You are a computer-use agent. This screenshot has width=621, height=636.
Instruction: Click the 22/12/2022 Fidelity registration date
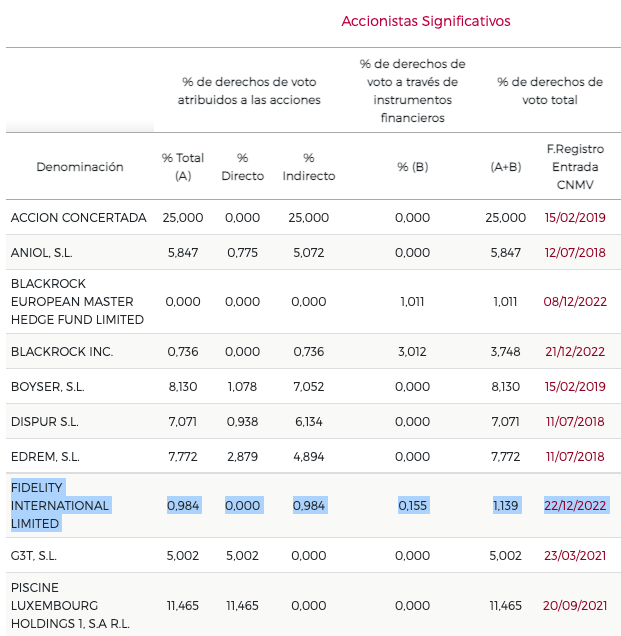pos(575,506)
